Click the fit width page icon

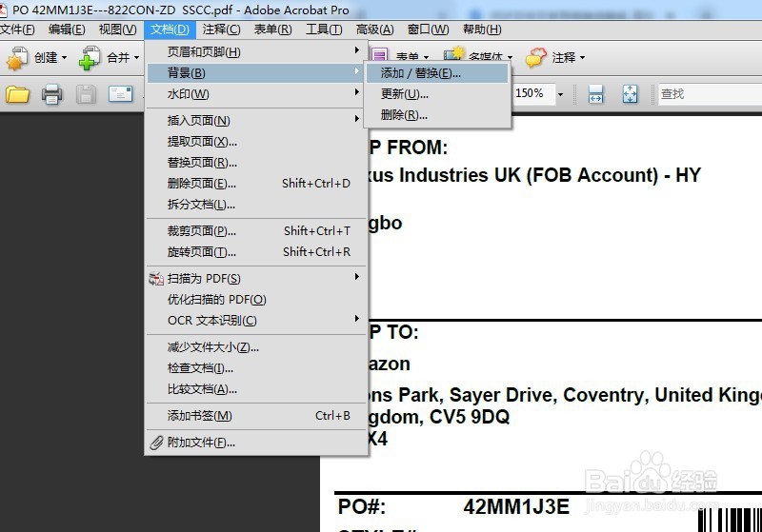point(595,93)
